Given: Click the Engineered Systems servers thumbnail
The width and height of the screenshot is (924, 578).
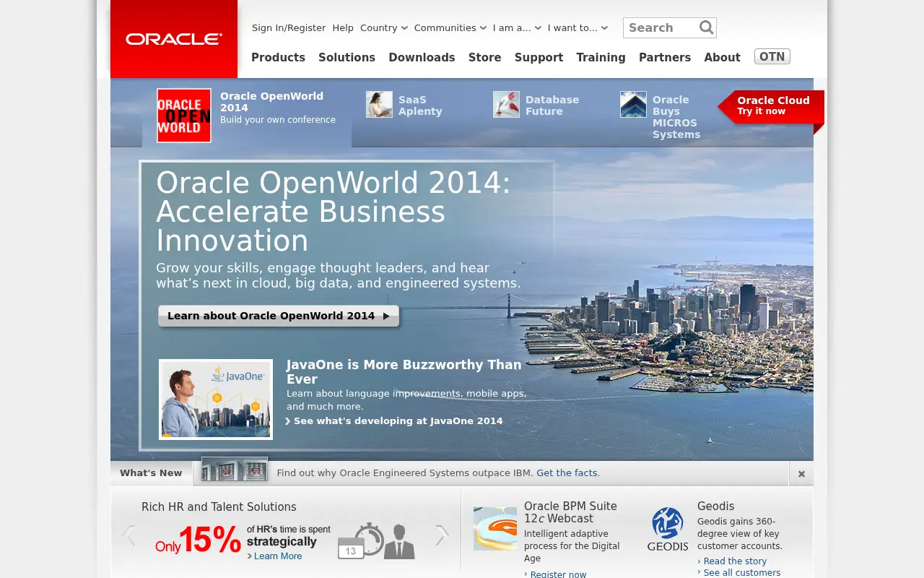Looking at the screenshot, I should pos(235,470).
